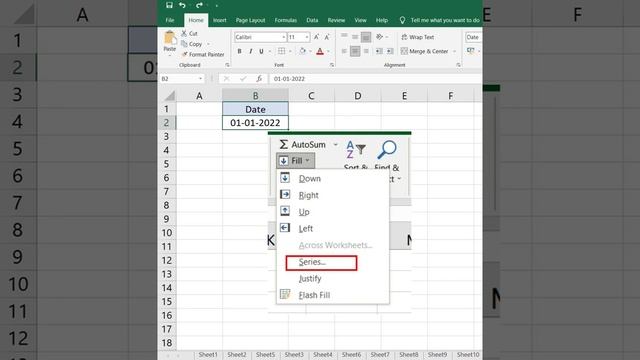
Task: Click the formula bar Enter checkmark
Action: (243, 78)
